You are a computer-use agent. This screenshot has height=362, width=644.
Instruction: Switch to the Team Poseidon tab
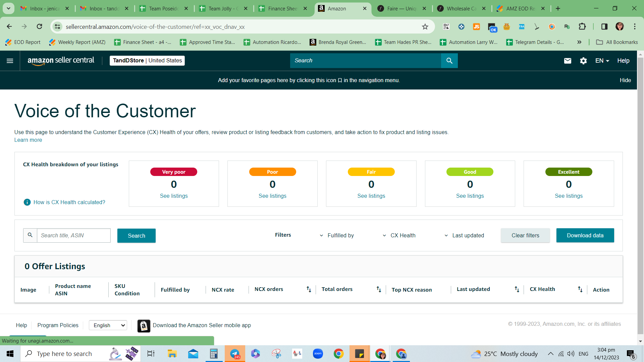click(x=164, y=8)
